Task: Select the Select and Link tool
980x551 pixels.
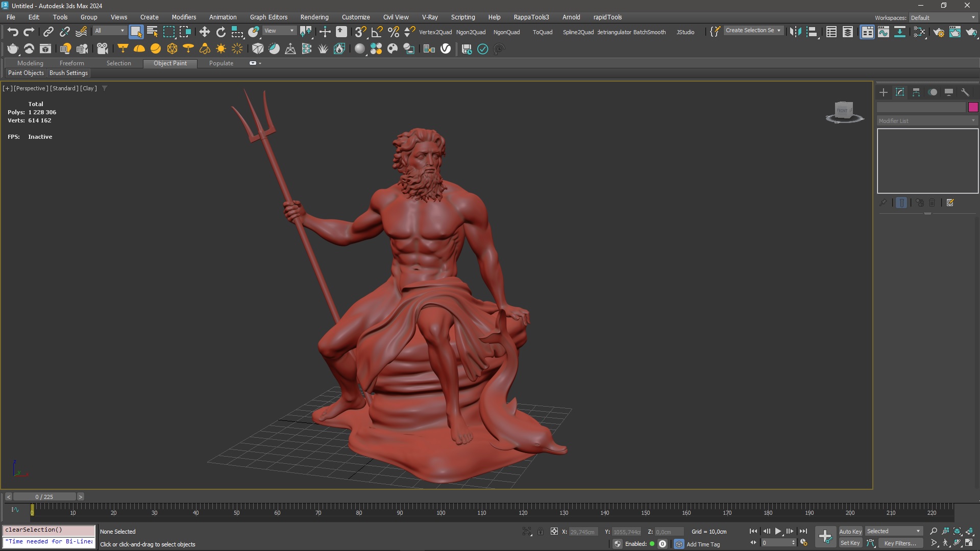Action: tap(48, 32)
